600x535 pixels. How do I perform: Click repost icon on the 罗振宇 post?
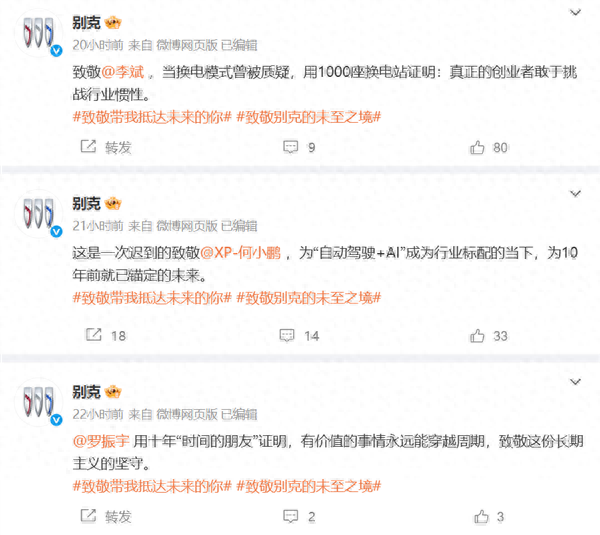[x=88, y=516]
